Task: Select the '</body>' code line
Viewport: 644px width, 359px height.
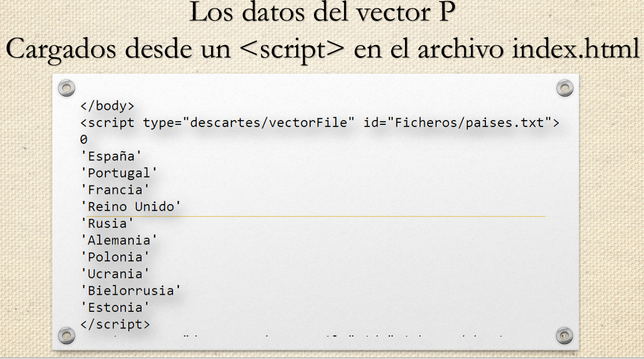Action: [x=107, y=106]
